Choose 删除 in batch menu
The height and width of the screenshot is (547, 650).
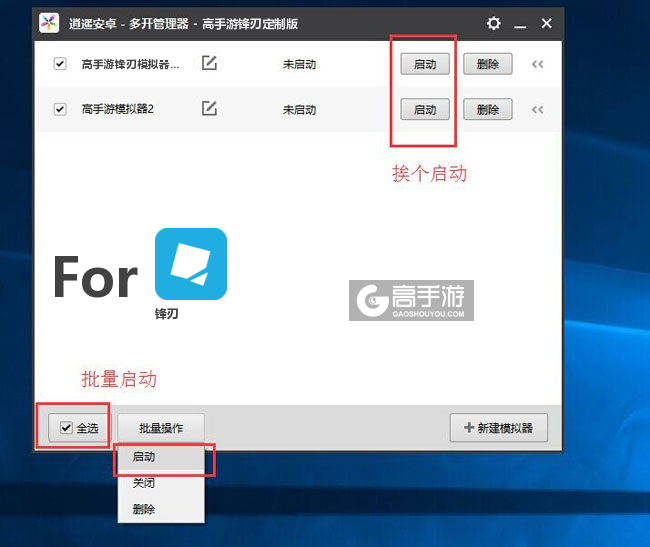tap(161, 509)
